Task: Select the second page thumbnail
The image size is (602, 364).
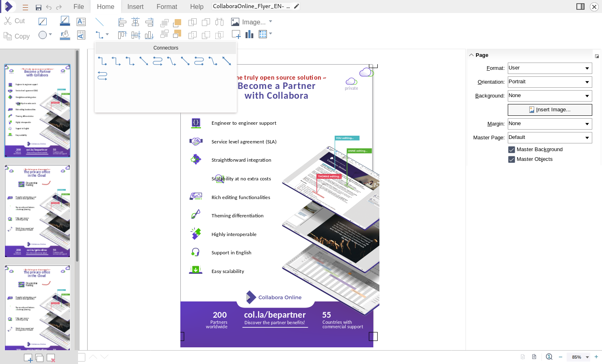Action: (x=37, y=211)
